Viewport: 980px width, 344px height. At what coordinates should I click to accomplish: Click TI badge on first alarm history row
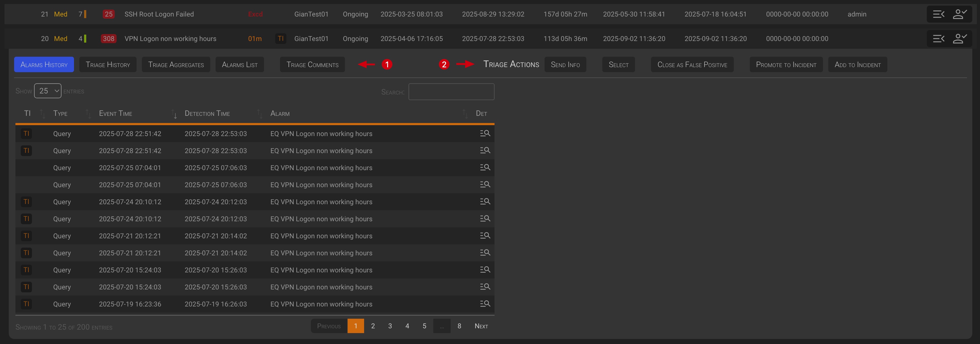[x=26, y=134]
